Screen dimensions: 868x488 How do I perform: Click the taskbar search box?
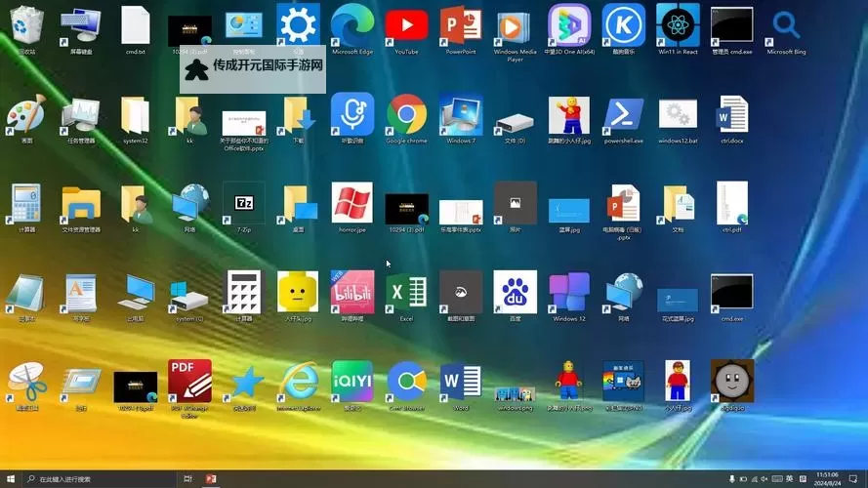[100, 478]
